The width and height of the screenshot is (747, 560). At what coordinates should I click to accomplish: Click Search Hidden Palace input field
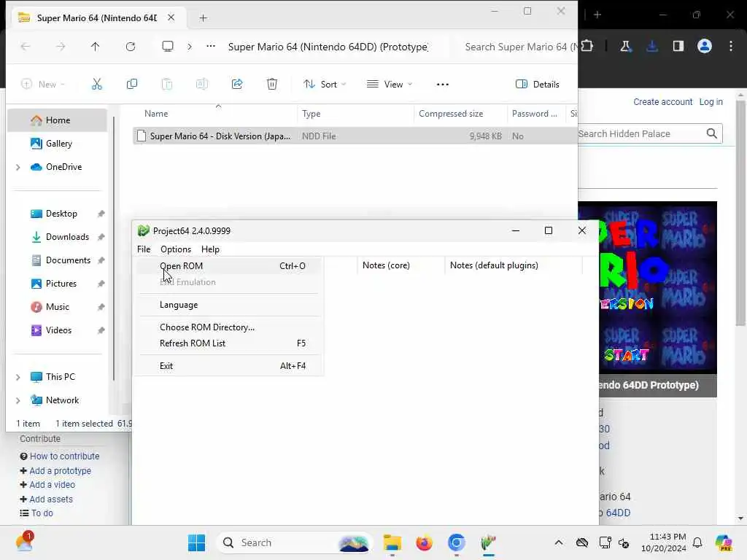coord(640,134)
